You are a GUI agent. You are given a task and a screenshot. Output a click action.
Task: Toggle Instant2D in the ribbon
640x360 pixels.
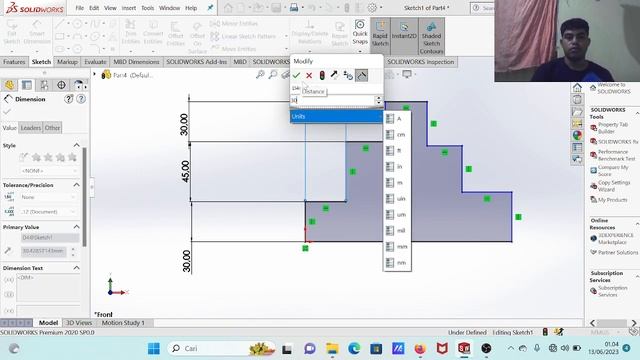pos(404,35)
